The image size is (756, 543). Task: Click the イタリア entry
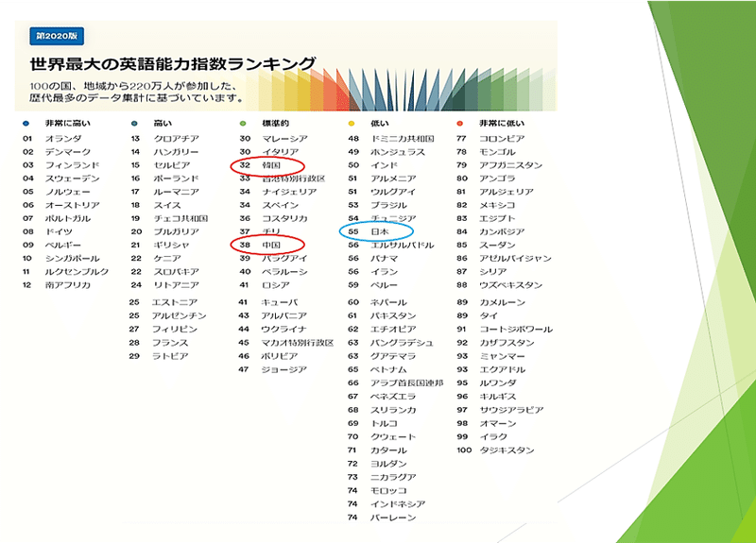point(280,152)
